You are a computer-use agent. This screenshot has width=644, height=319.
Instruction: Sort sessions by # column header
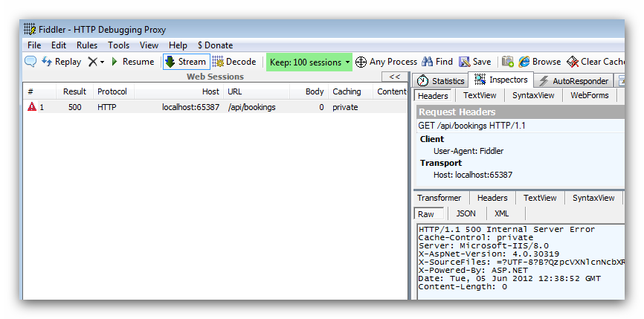click(39, 91)
